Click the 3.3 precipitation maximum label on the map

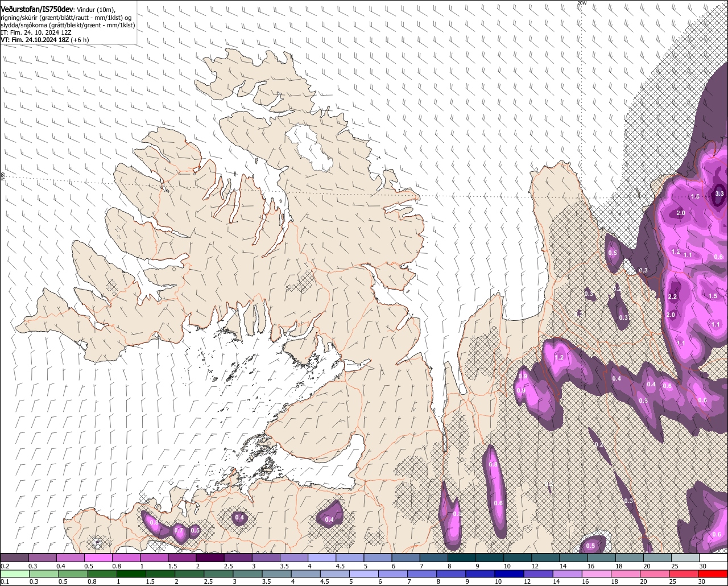tap(719, 193)
